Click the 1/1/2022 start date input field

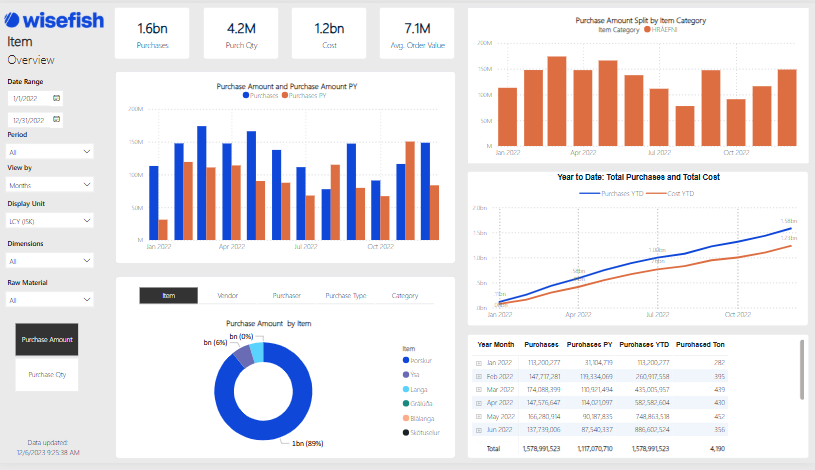click(28, 99)
